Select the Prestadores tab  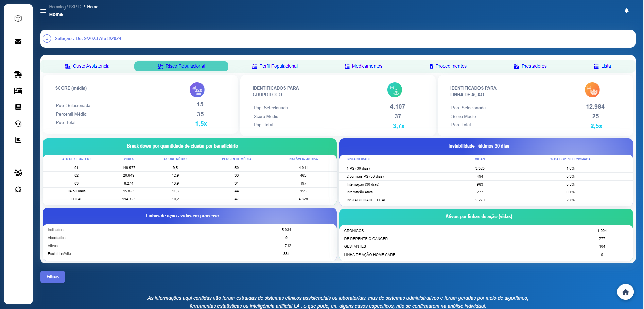(x=534, y=66)
